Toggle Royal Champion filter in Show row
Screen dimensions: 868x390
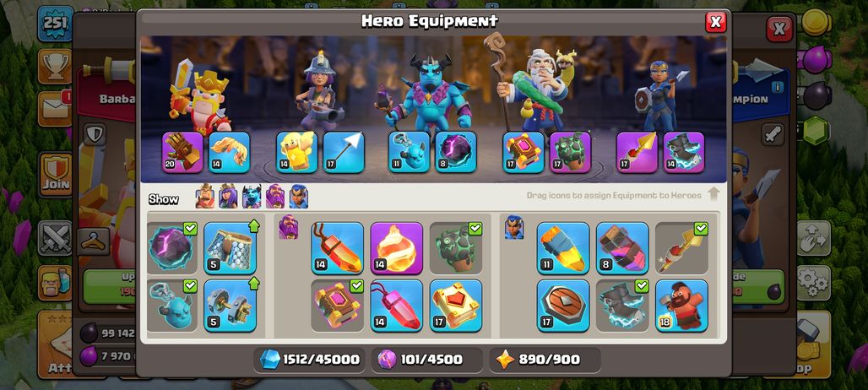pyautogui.click(x=298, y=197)
